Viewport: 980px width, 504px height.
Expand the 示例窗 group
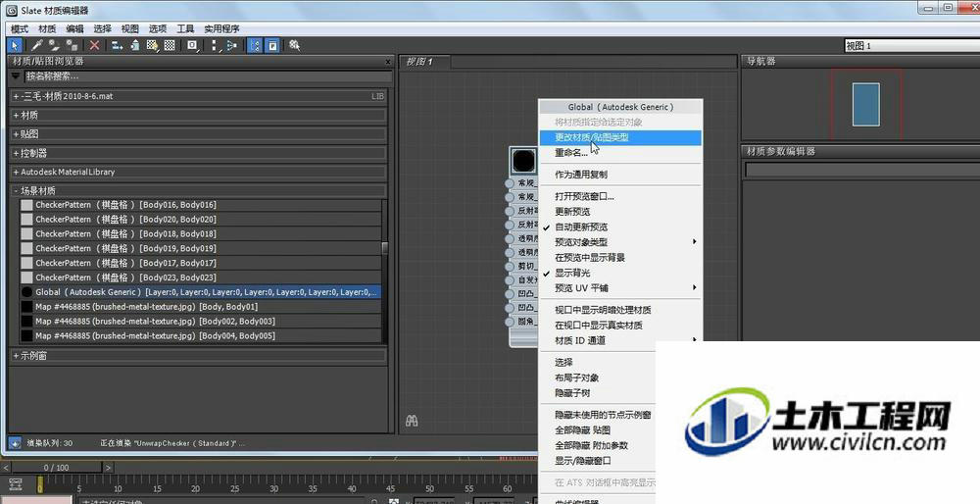(x=199, y=355)
